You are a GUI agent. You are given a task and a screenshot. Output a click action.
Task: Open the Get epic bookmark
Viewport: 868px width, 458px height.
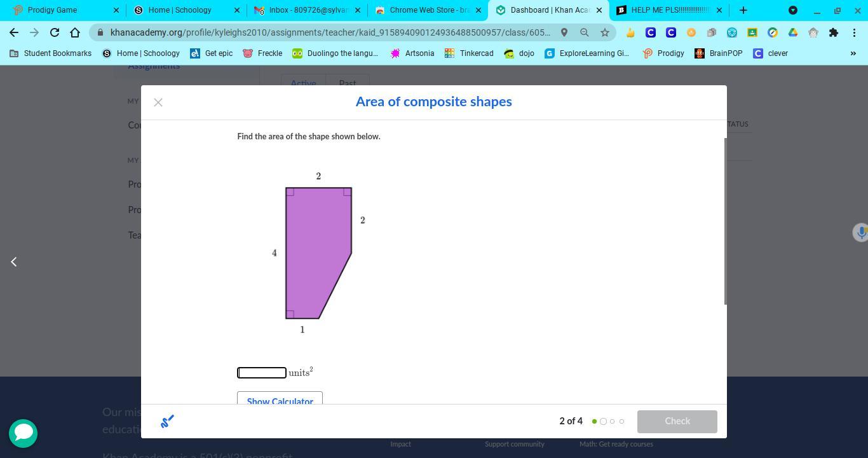coord(212,53)
